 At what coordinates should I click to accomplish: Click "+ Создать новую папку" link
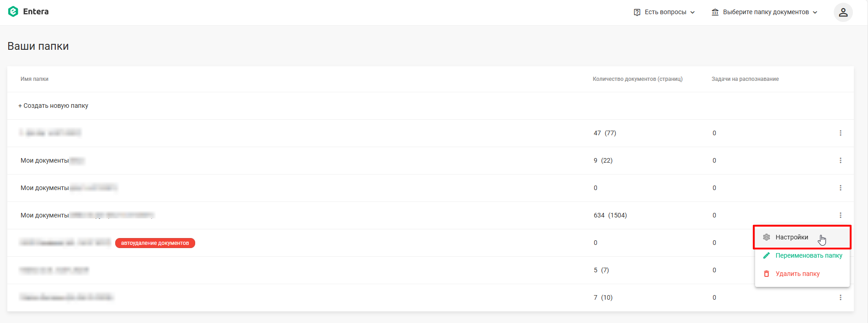53,106
